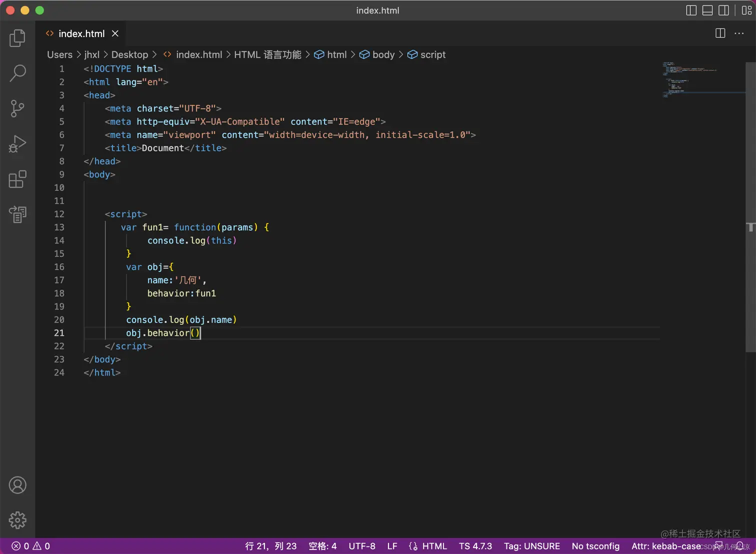Change end of line sequence LF
Viewport: 756px width, 554px height.
click(x=392, y=546)
